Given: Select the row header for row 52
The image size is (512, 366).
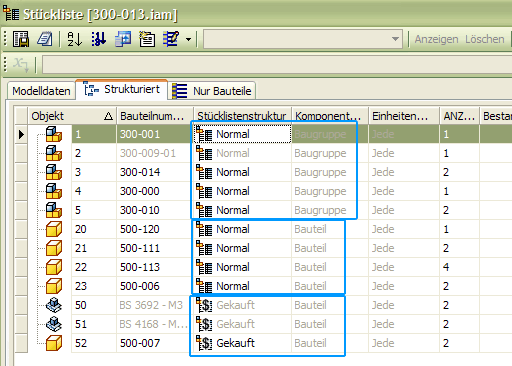Looking at the screenshot, I should point(21,343).
